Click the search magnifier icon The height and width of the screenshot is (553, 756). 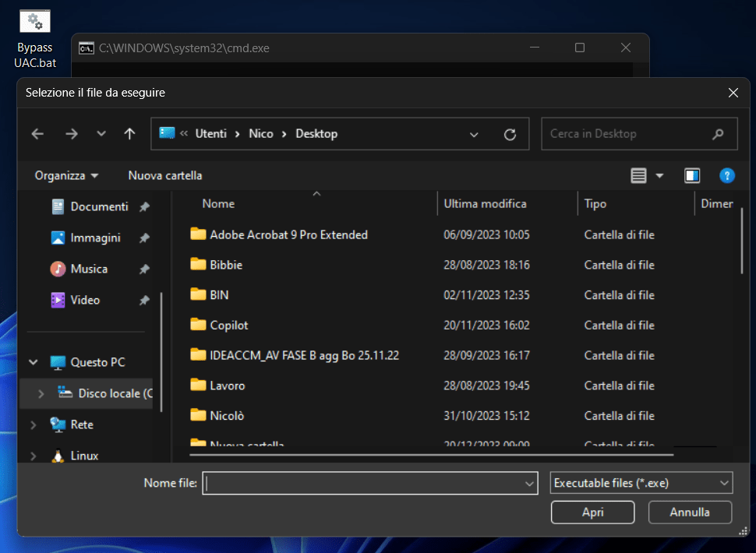(x=718, y=134)
